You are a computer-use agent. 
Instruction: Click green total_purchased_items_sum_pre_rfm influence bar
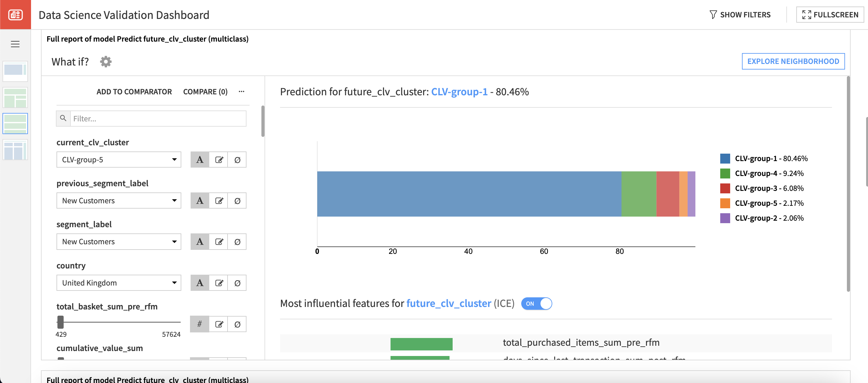click(421, 344)
